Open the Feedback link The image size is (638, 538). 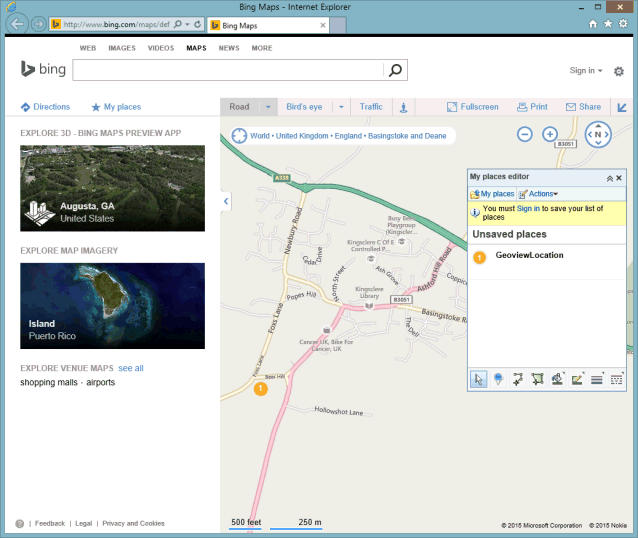(50, 523)
